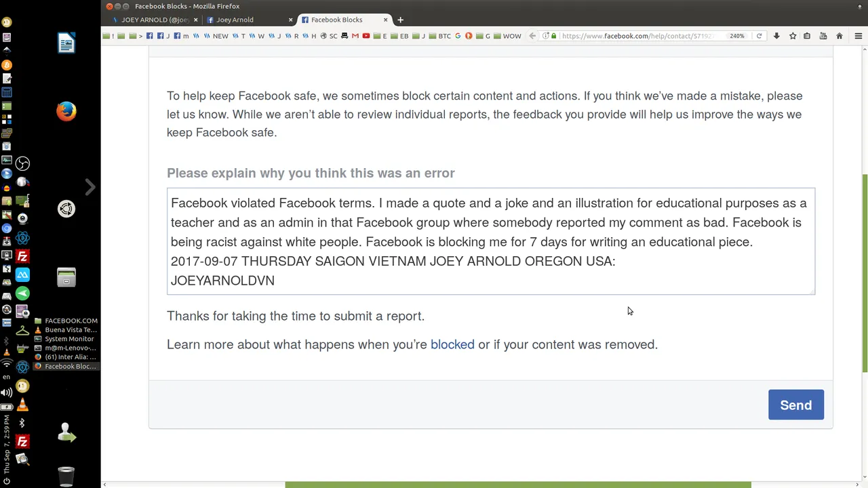The height and width of the screenshot is (488, 868).
Task: Click the orange VLC cone beside Bluetooth
Action: tap(22, 405)
